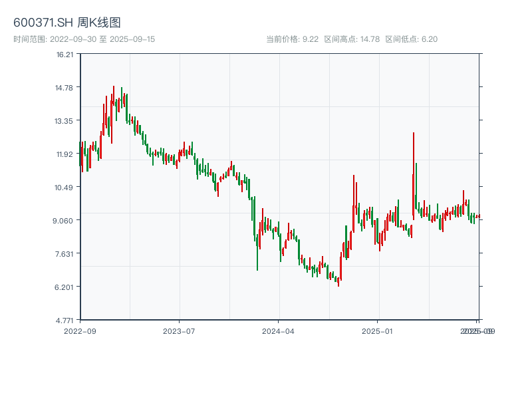532x399 pixels.
Task: Click the 4.771 y-axis price label
Action: [x=65, y=320]
